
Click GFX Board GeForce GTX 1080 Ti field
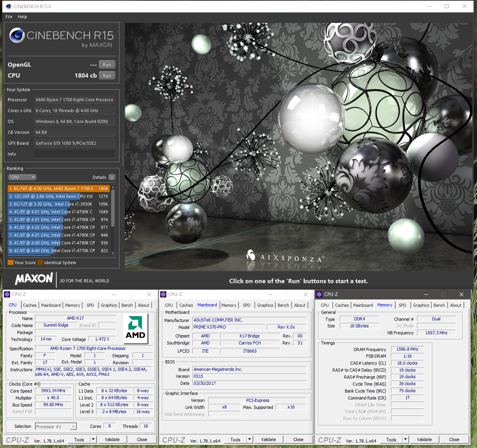pyautogui.click(x=74, y=143)
